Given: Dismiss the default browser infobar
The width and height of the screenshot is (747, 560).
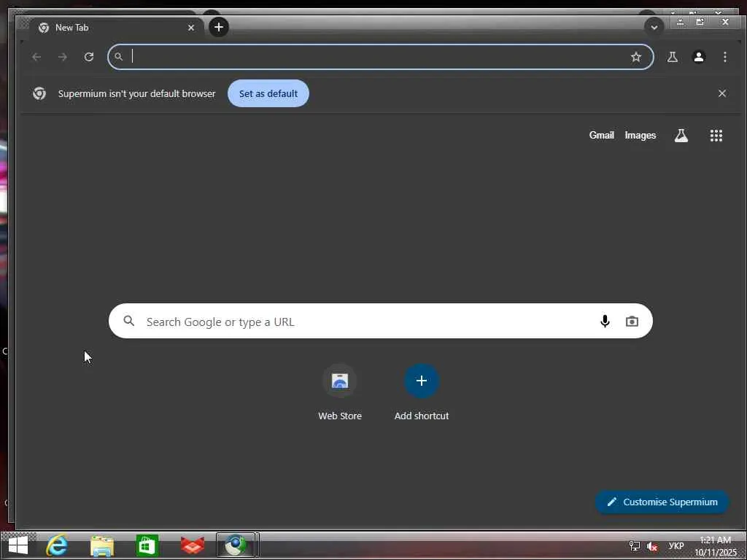Looking at the screenshot, I should (x=721, y=93).
